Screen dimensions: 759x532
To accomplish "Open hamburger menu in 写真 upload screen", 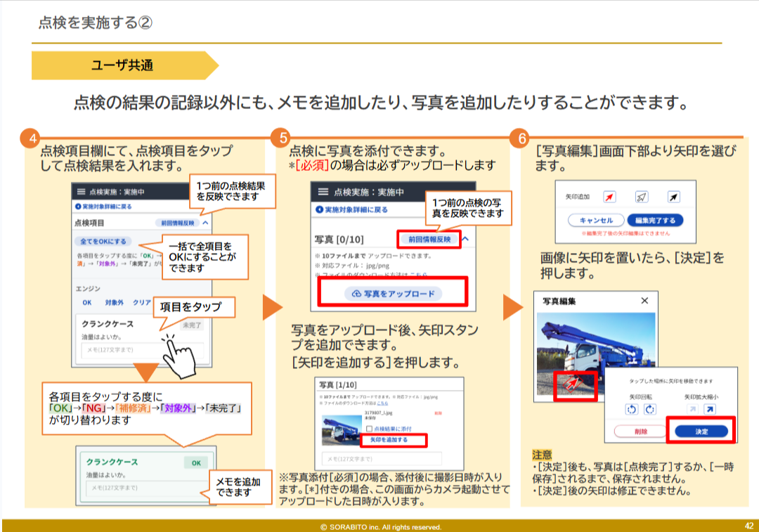I will pyautogui.click(x=323, y=192).
